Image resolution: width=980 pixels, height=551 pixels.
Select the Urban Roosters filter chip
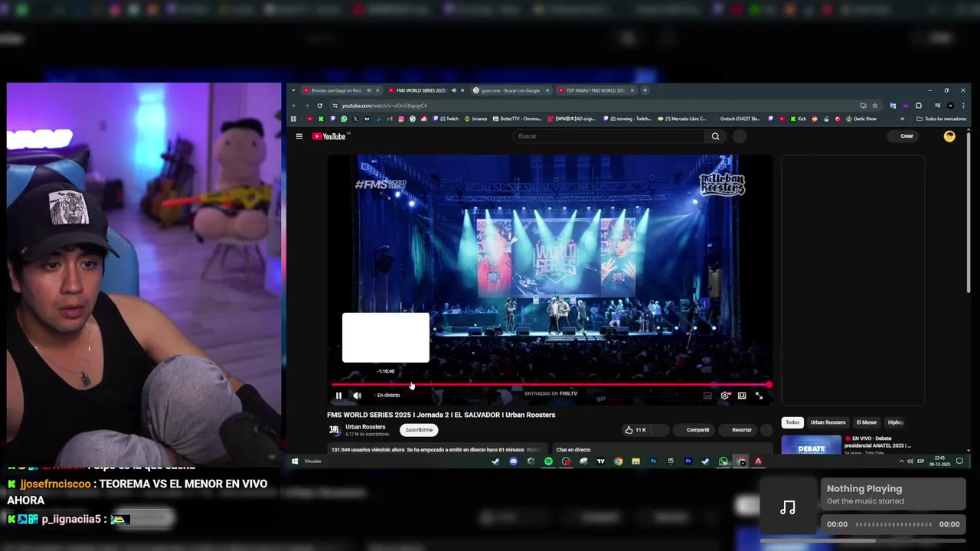(x=828, y=422)
